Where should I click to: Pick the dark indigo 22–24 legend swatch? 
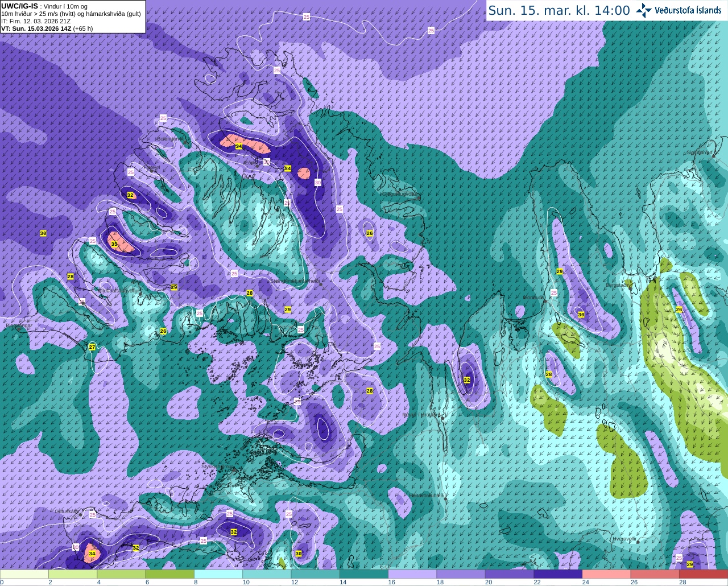[x=558, y=575]
